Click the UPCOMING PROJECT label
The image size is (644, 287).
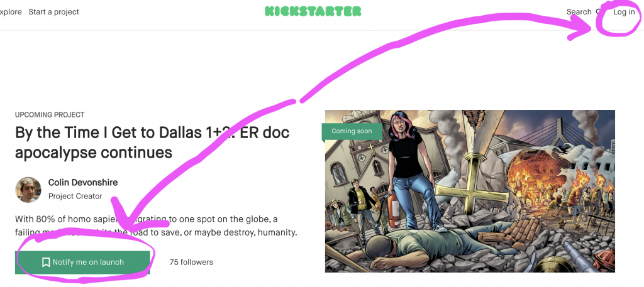pyautogui.click(x=50, y=115)
